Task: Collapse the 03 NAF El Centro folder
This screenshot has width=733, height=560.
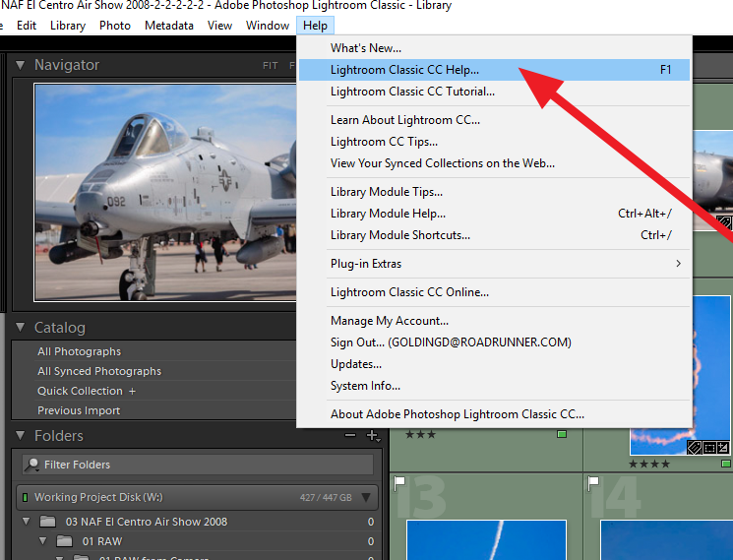Action: point(27,522)
